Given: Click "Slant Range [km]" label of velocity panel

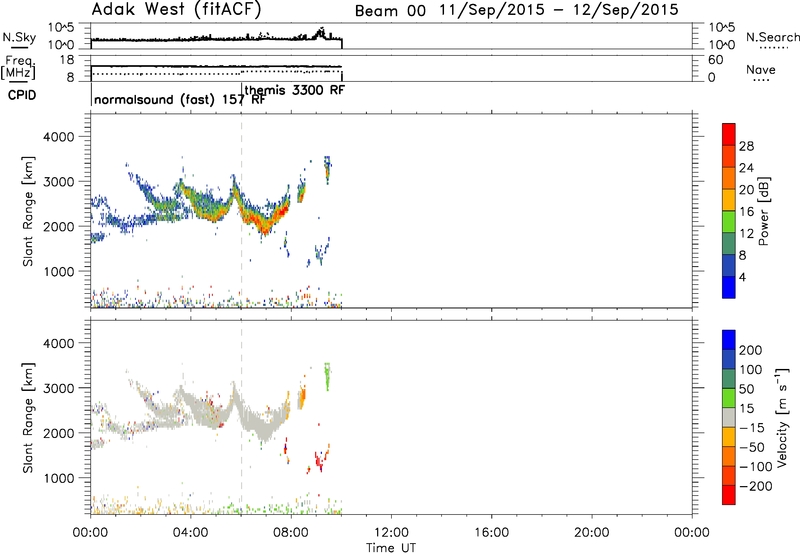Looking at the screenshot, I should (x=28, y=418).
